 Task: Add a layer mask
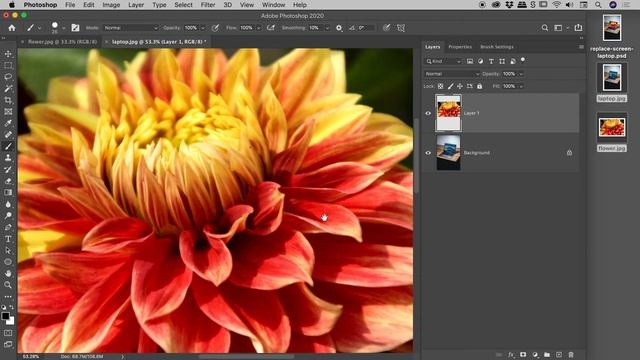(x=523, y=355)
